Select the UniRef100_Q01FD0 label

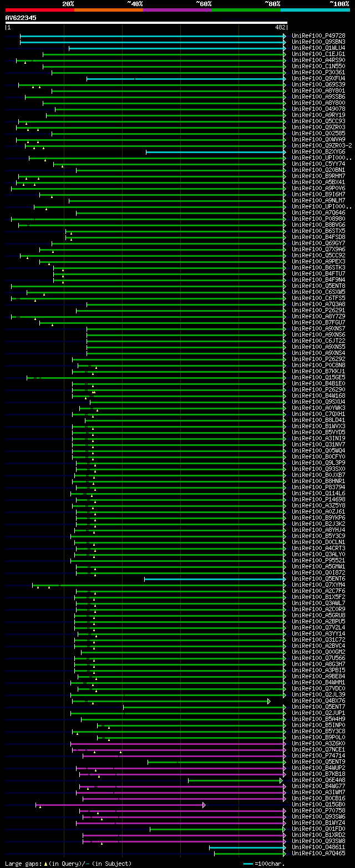(x=318, y=829)
